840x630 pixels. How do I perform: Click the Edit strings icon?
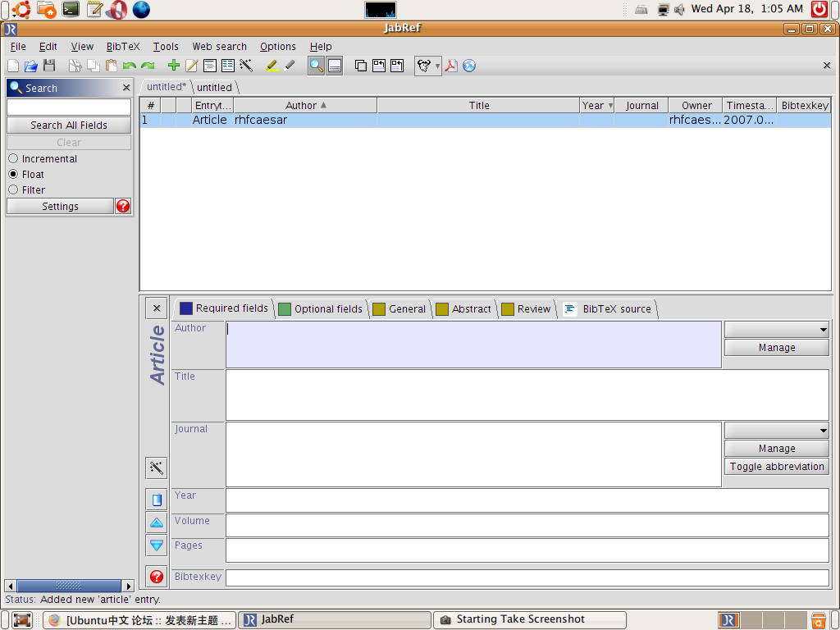(228, 66)
